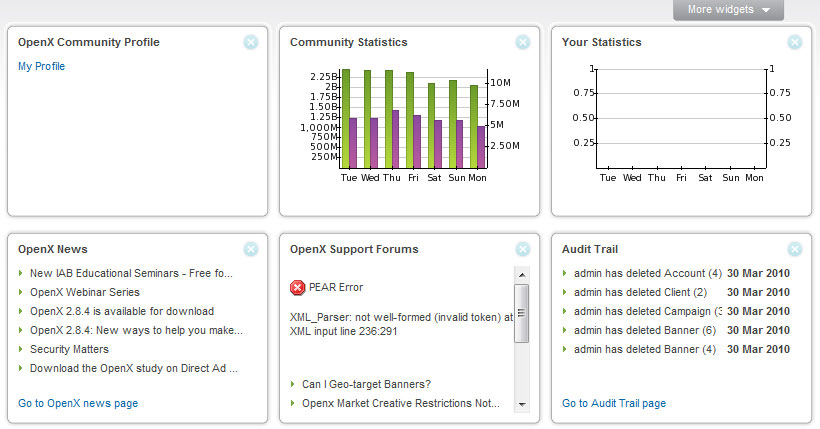Open admin has deleted Banner (6) entry

click(x=645, y=330)
